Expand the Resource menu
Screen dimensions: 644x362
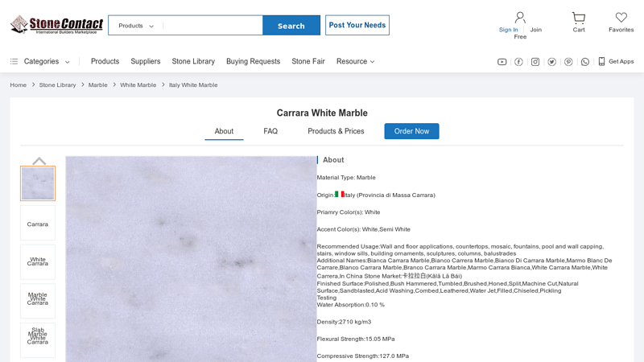coord(355,62)
